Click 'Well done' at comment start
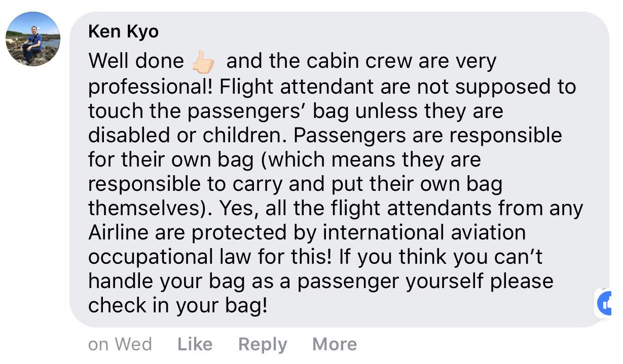This screenshot has width=623, height=364. (x=136, y=61)
